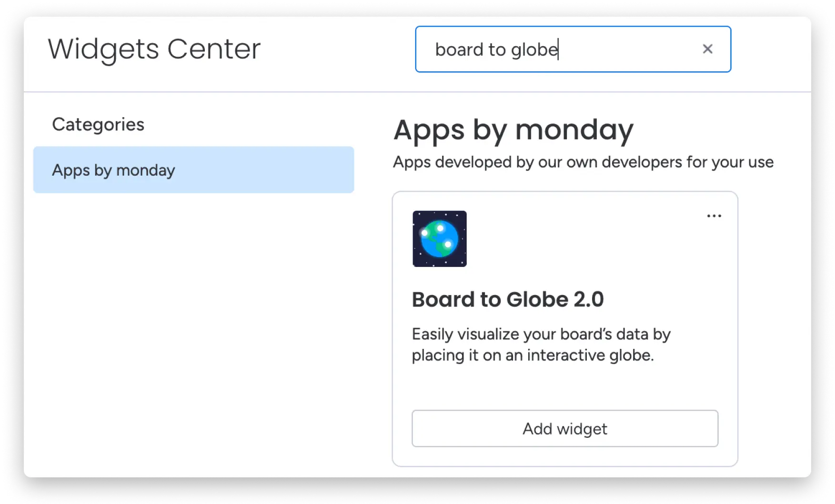Click the 'Easily visualize your board's data' description

[541, 345]
